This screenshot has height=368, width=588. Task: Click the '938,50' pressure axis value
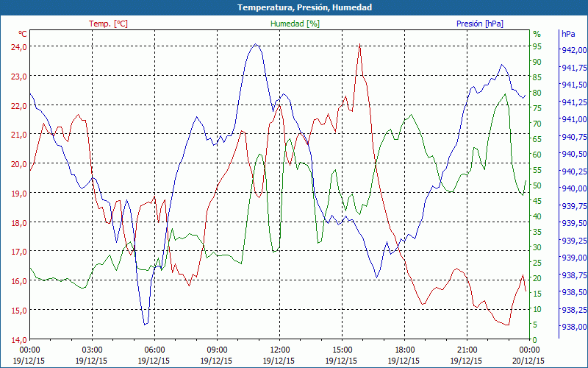pyautogui.click(x=574, y=292)
